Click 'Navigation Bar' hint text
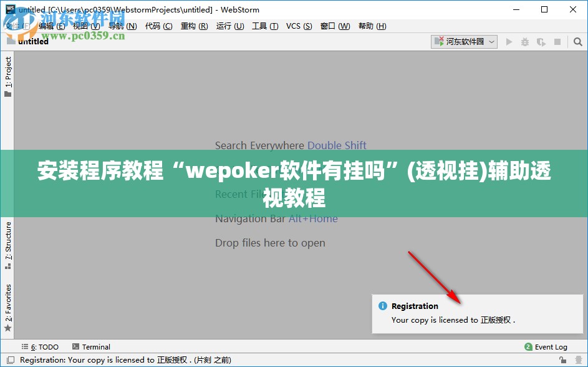The width and height of the screenshot is (588, 367). [250, 218]
